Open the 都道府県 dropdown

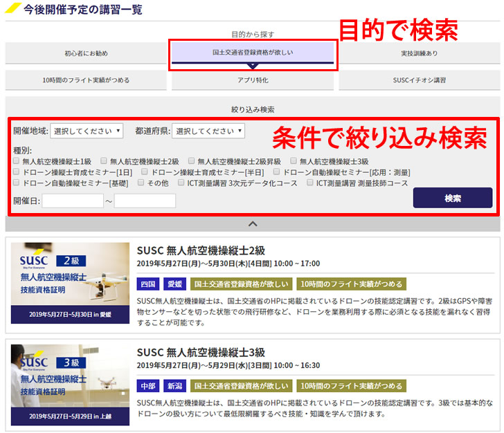pyautogui.click(x=208, y=131)
